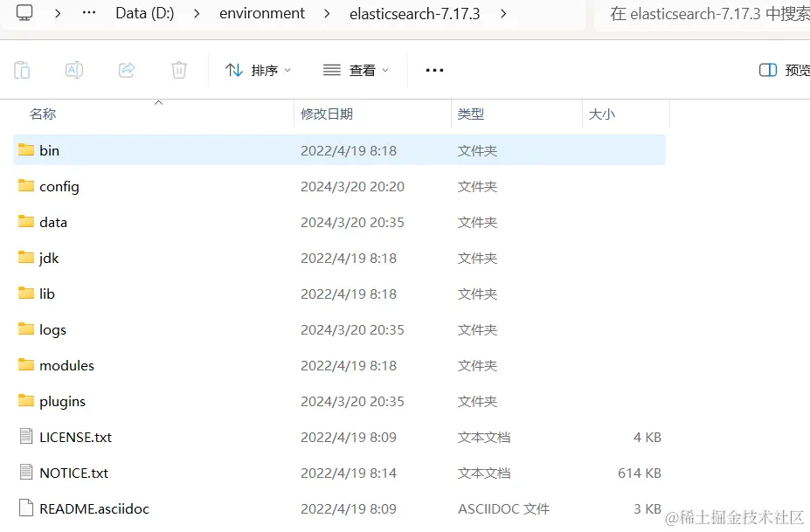Click config date 2024/3/20 20:20
The height and width of the screenshot is (532, 810).
[352, 186]
